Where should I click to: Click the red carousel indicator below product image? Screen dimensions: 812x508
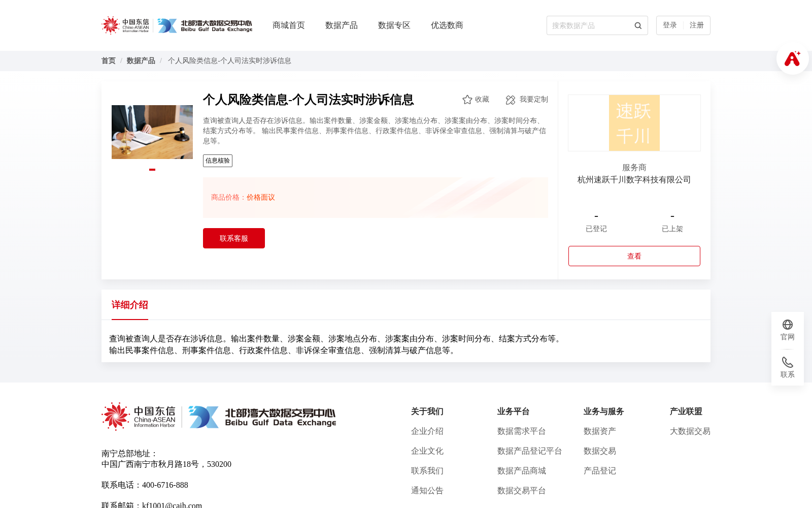pyautogui.click(x=152, y=170)
